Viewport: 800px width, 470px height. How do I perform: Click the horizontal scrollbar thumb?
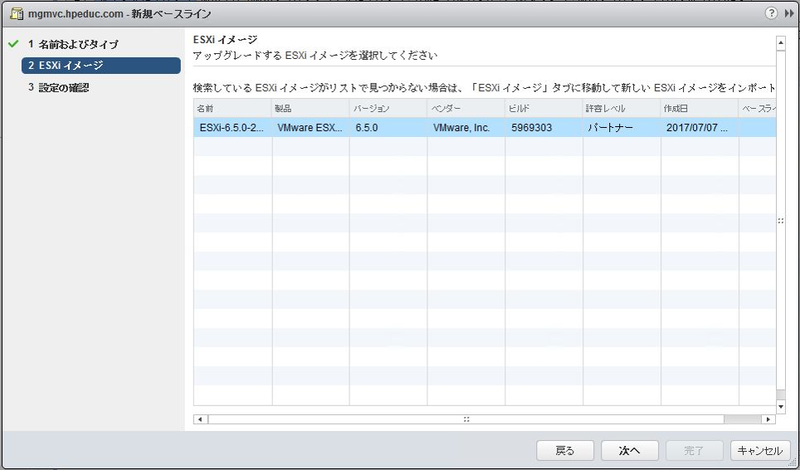pyautogui.click(x=466, y=419)
